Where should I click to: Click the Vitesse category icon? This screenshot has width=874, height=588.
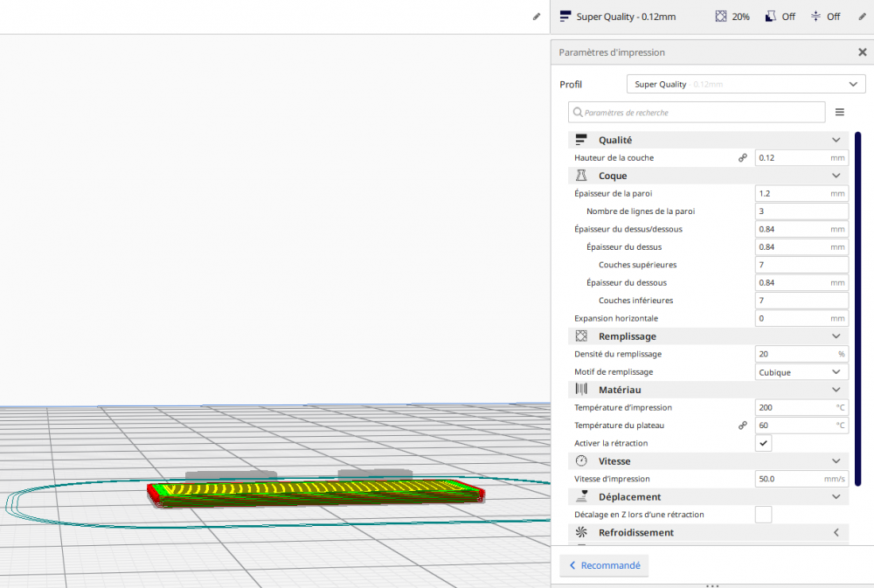click(x=581, y=461)
